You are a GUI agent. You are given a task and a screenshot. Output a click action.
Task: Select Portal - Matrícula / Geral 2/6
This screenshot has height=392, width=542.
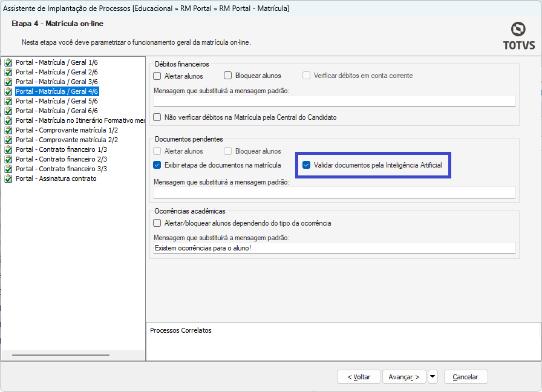(x=57, y=72)
